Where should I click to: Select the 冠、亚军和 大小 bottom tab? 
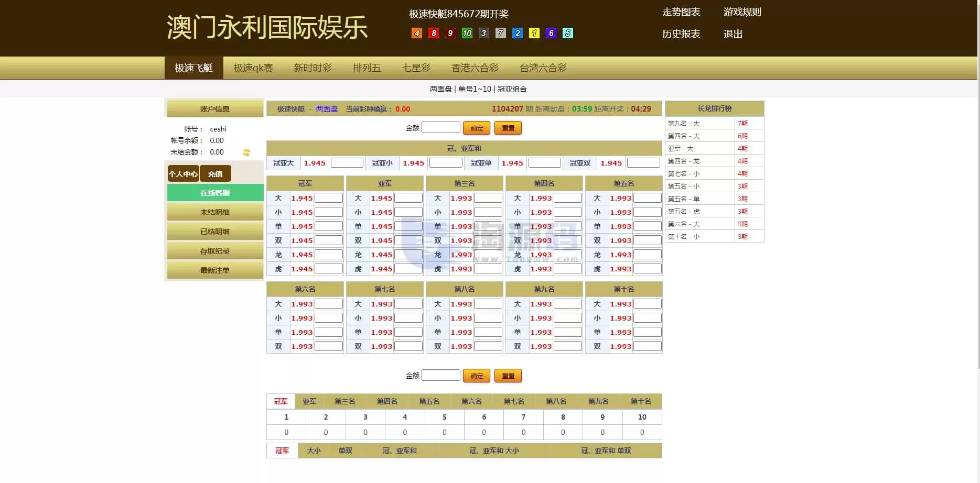(x=494, y=451)
